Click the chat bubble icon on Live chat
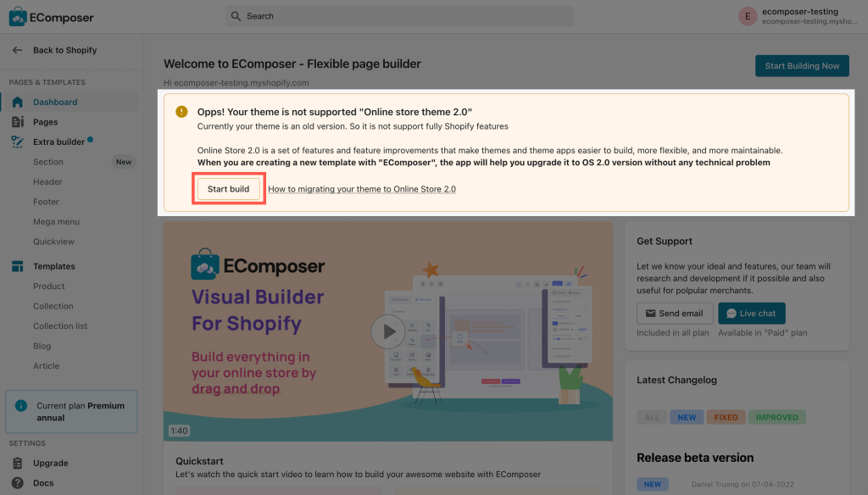The height and width of the screenshot is (495, 868). pos(732,314)
